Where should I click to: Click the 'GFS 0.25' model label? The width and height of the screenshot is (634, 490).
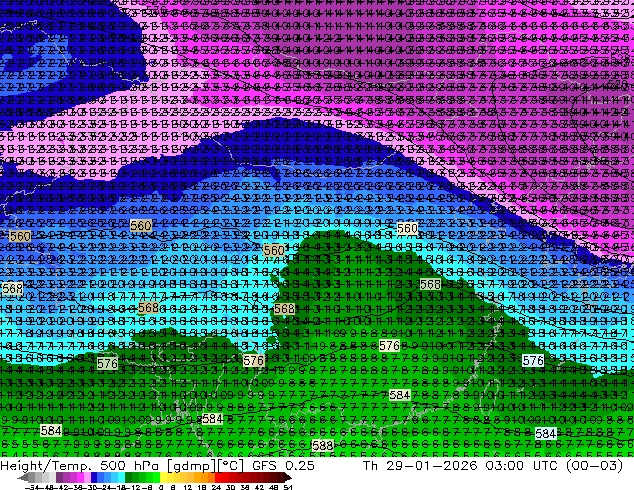283,466
